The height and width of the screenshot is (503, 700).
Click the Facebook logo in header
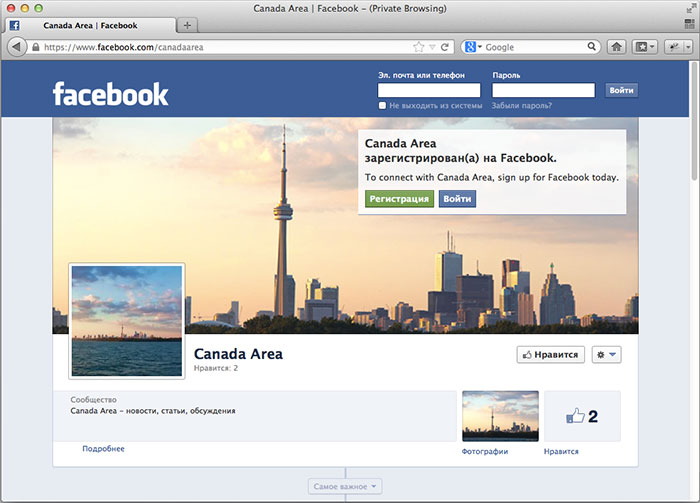point(110,94)
